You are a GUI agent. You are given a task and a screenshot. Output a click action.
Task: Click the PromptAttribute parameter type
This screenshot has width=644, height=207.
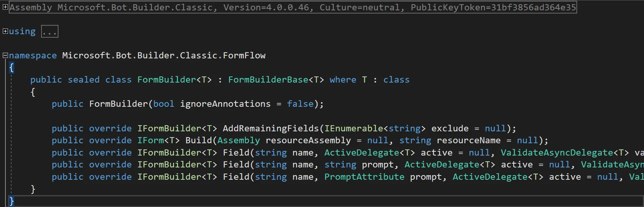[x=364, y=177]
